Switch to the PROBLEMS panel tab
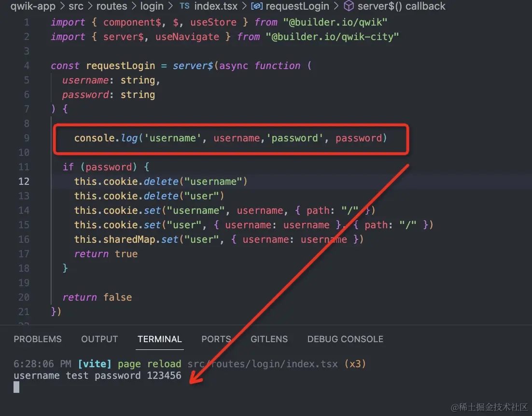532x416 pixels. tap(38, 339)
